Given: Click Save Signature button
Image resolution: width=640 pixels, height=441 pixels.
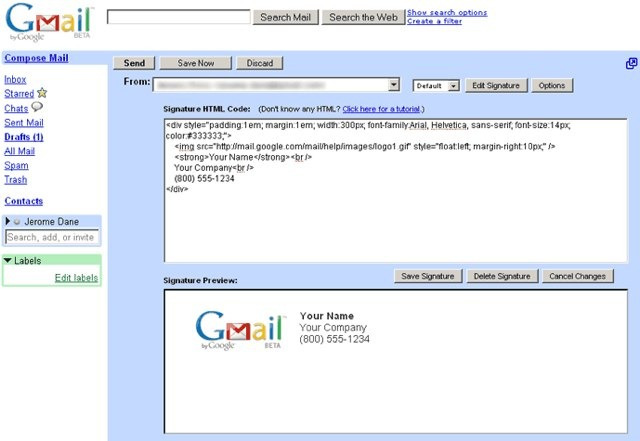Looking at the screenshot, I should tap(428, 276).
